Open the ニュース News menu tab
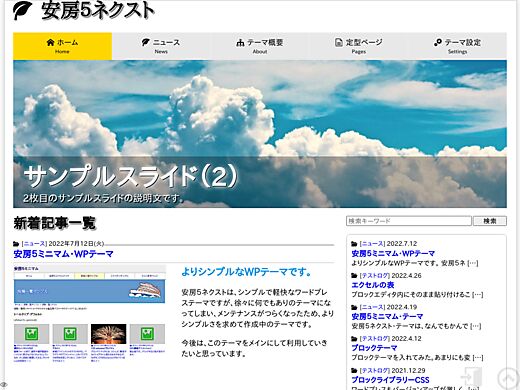Image resolution: width=520 pixels, height=390 pixels. (161, 46)
